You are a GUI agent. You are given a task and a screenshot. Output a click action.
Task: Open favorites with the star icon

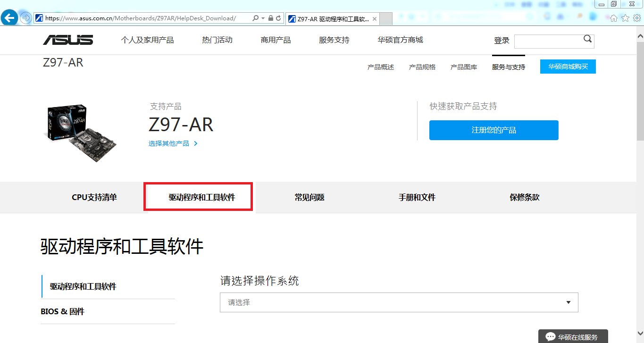point(625,18)
